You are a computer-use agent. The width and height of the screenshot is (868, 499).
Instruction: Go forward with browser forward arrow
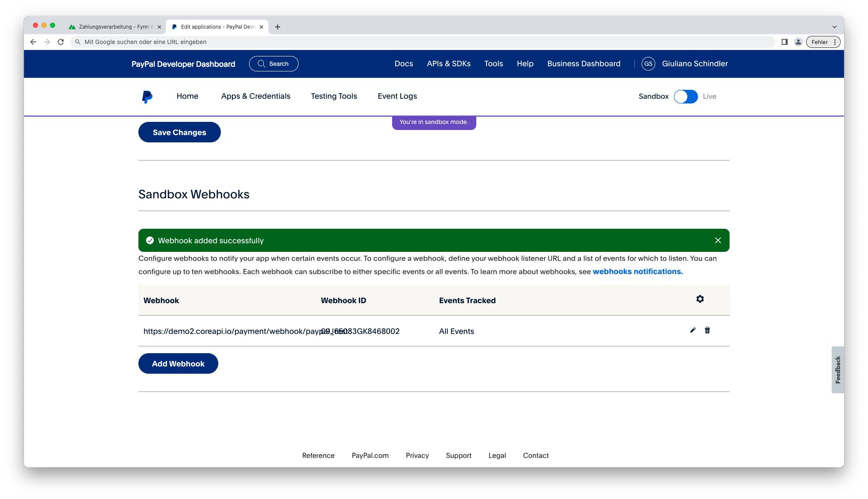tap(47, 42)
